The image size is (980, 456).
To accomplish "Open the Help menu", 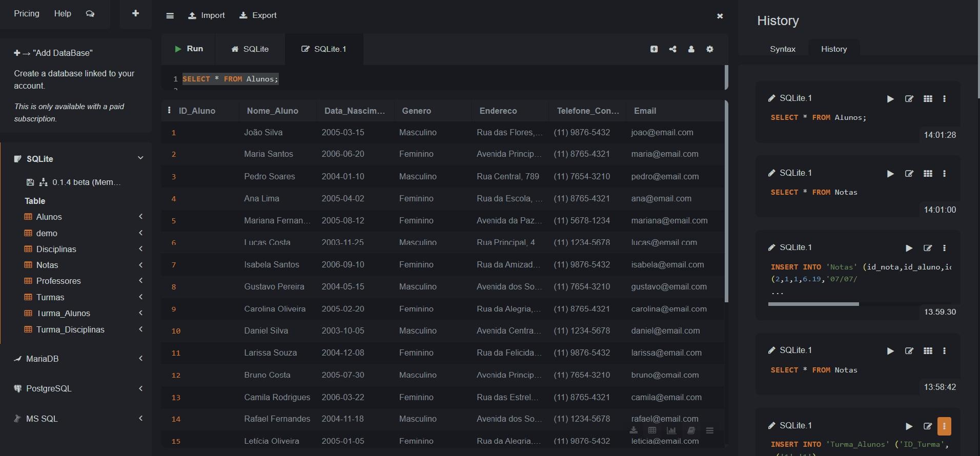I will [63, 14].
